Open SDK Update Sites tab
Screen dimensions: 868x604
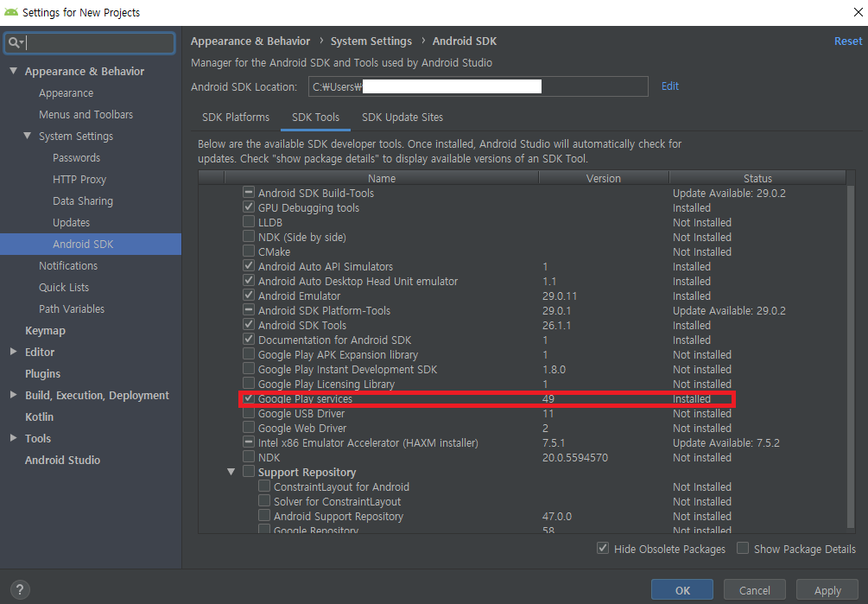(x=402, y=118)
